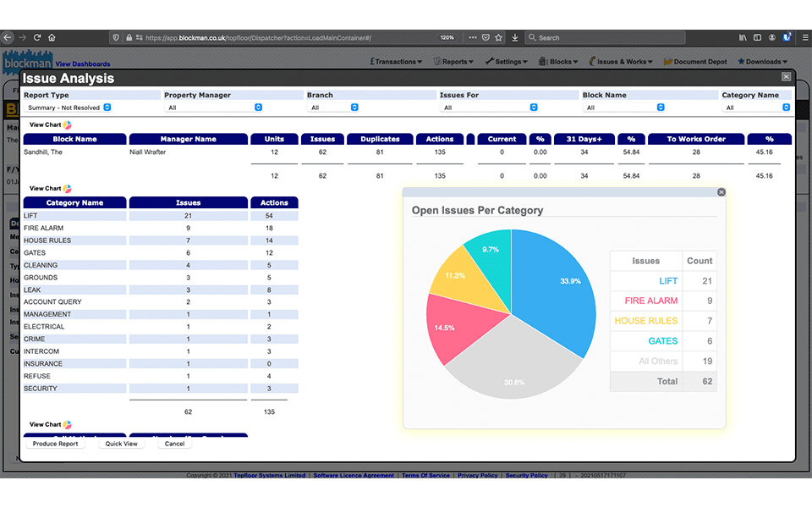Open the Issues & Works menu
The image size is (812, 508).
coord(621,62)
